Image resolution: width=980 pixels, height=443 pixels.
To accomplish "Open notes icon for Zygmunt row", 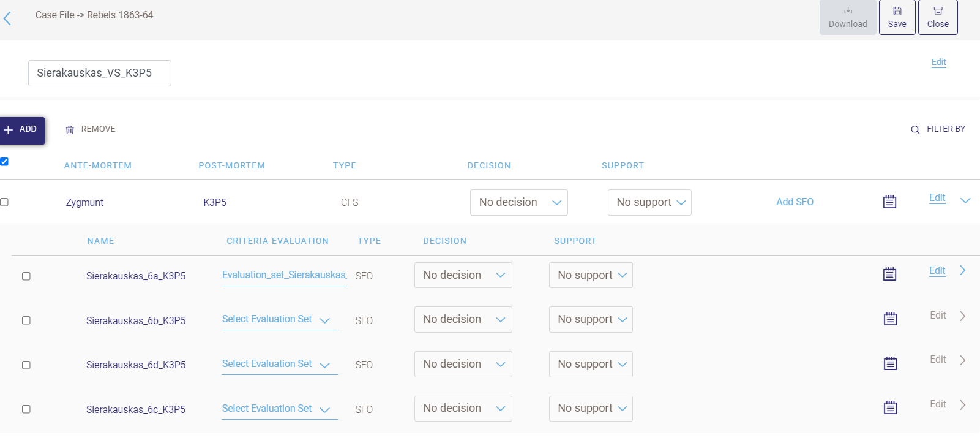I will [x=889, y=202].
